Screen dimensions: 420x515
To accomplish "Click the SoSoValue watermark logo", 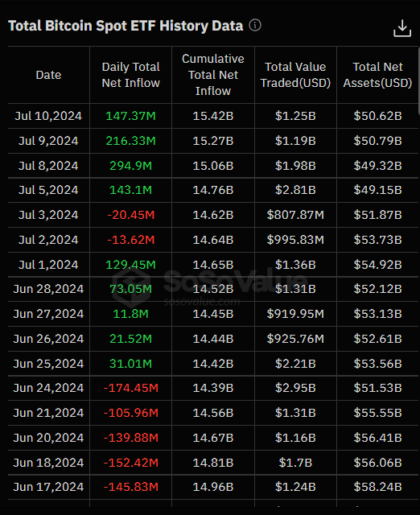I will coord(131,286).
